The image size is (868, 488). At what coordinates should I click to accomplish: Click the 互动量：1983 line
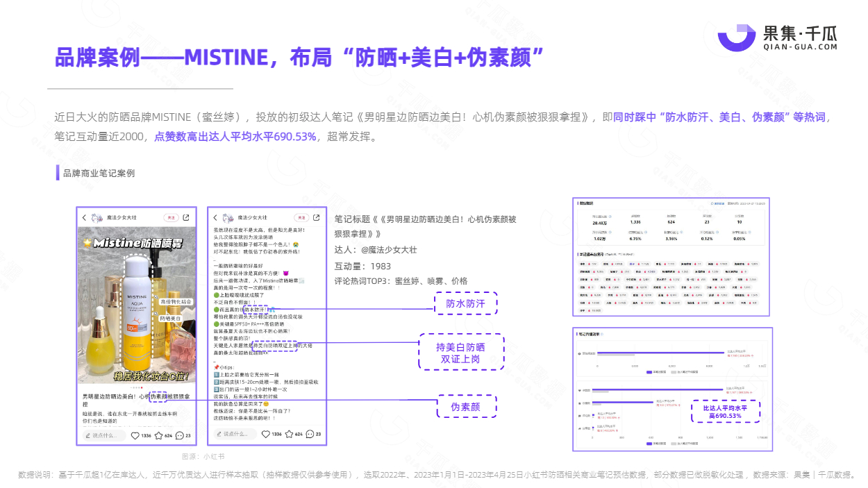(x=362, y=266)
